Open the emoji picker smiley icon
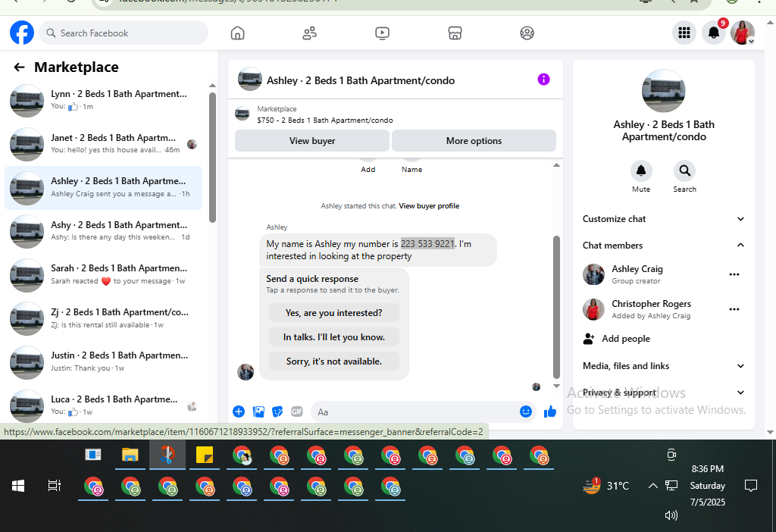 pos(526,412)
